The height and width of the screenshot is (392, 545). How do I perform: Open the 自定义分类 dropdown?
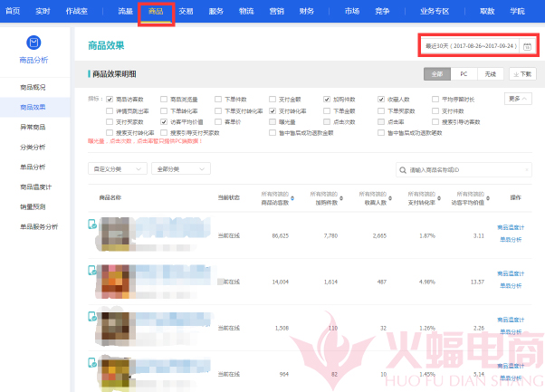tap(116, 168)
